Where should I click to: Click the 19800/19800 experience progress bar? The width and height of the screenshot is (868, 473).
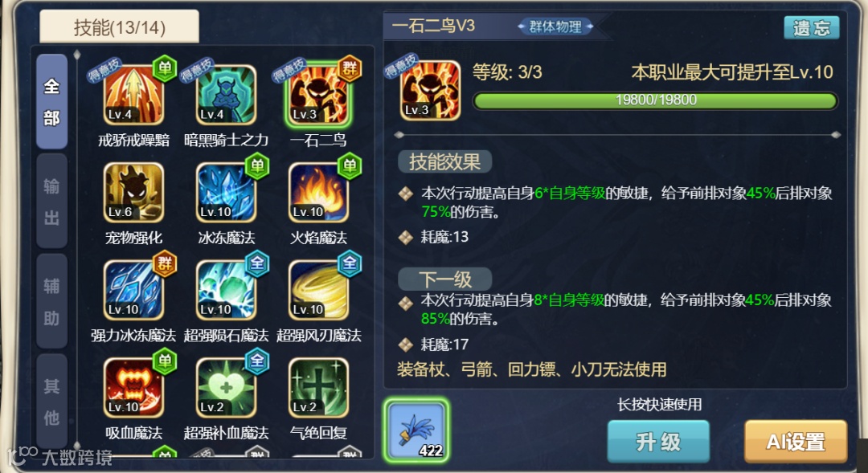click(x=655, y=100)
